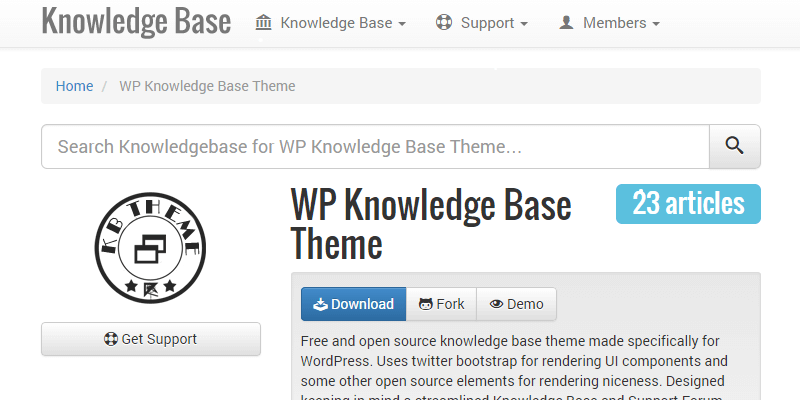This screenshot has width=800, height=400.
Task: Click the user icon beside Members
Action: [x=566, y=22]
